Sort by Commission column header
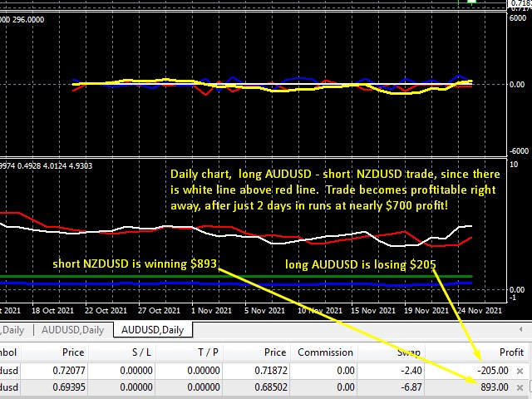The image size is (532, 399). click(x=325, y=352)
